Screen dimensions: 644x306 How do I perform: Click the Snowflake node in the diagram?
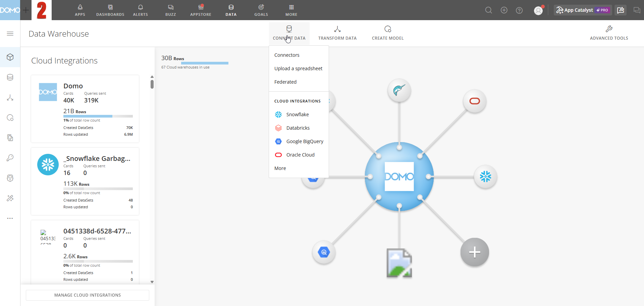tap(485, 176)
